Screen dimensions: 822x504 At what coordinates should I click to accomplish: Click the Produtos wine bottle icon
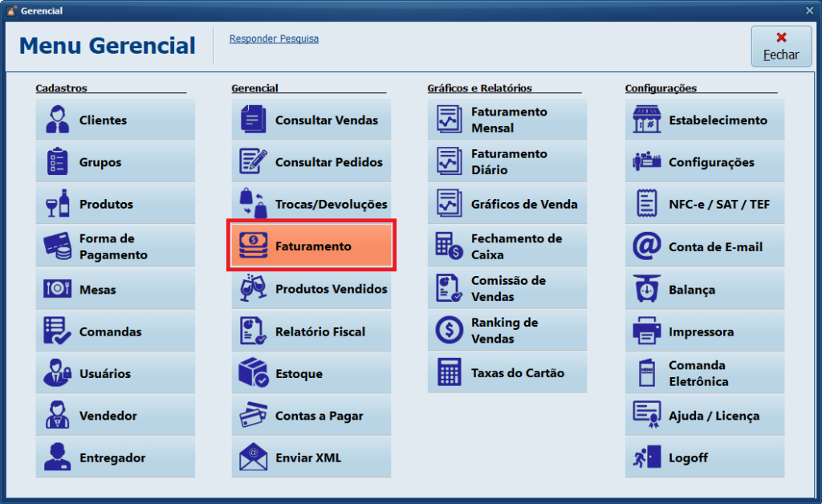point(58,204)
